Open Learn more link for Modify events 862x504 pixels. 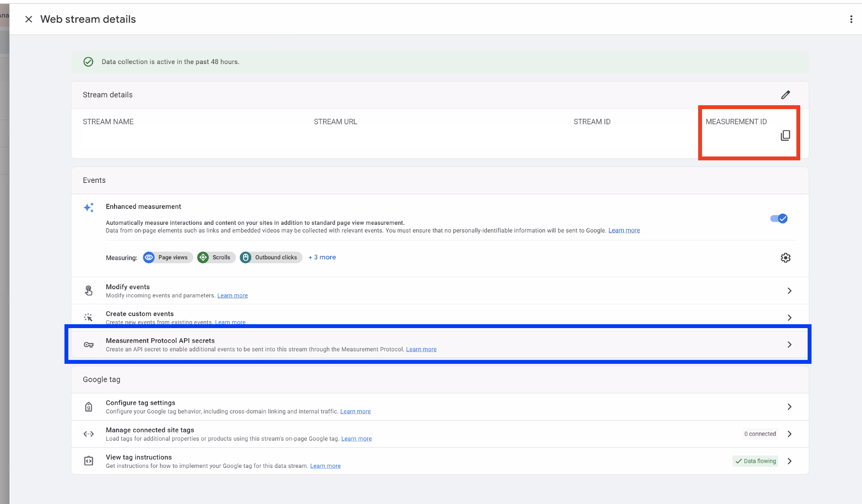coord(232,295)
